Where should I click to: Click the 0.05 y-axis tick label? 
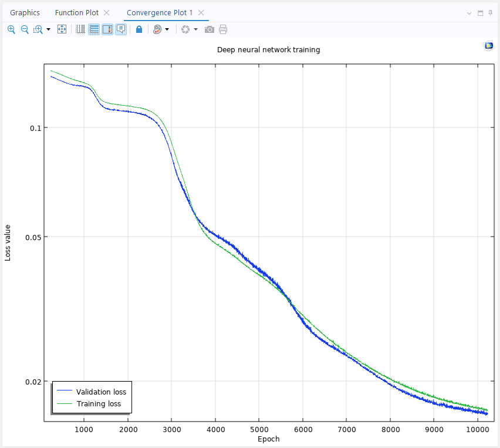pos(33,237)
